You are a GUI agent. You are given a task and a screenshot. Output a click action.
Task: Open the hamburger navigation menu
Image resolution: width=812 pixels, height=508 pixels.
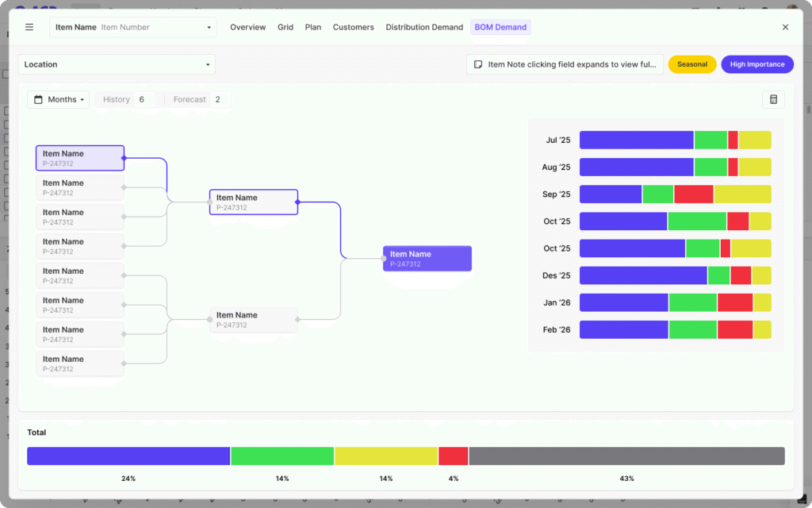click(x=29, y=26)
